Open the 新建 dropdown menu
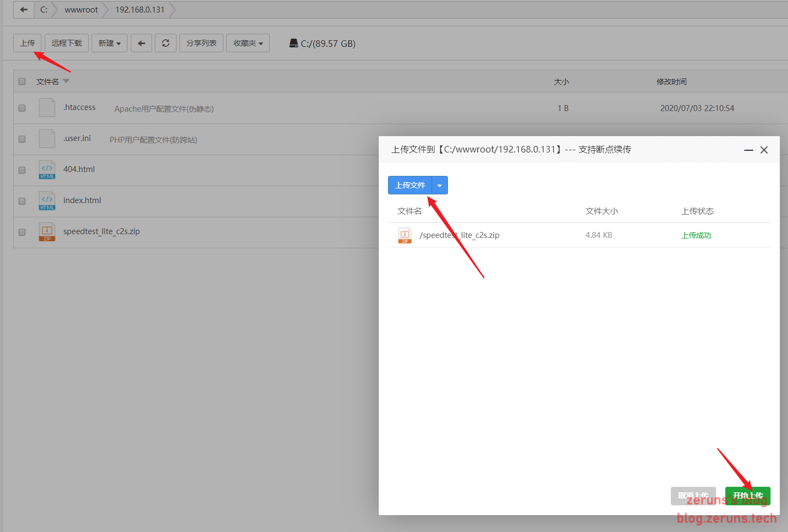Image resolution: width=788 pixels, height=532 pixels. (109, 43)
